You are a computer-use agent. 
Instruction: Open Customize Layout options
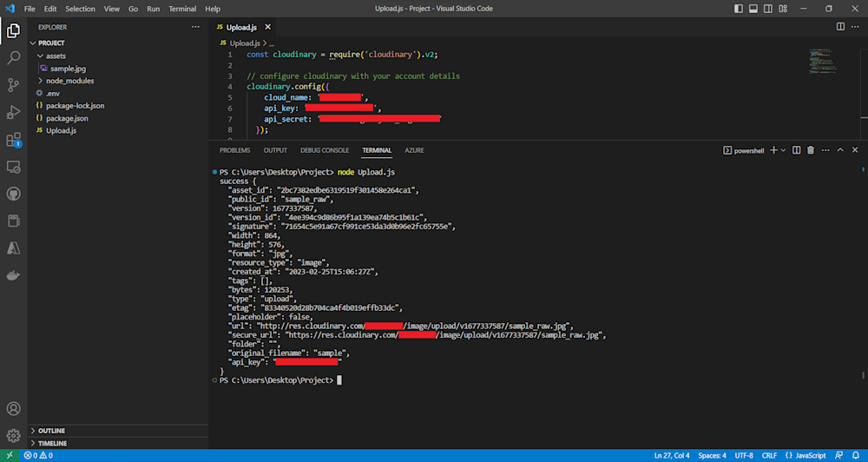pyautogui.click(x=783, y=9)
